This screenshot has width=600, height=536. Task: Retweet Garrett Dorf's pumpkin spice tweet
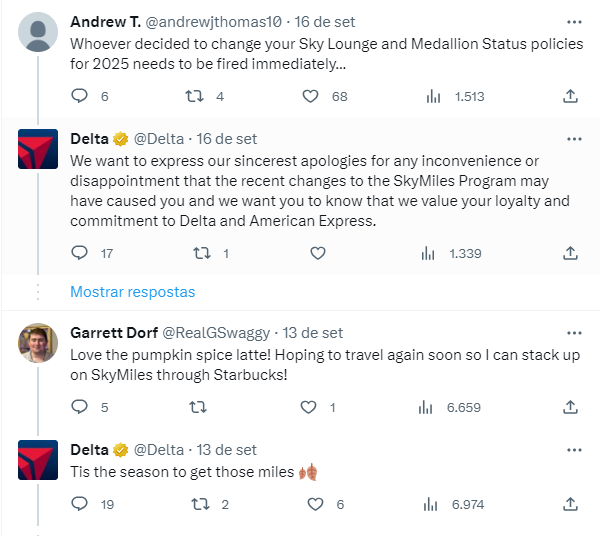point(197,407)
